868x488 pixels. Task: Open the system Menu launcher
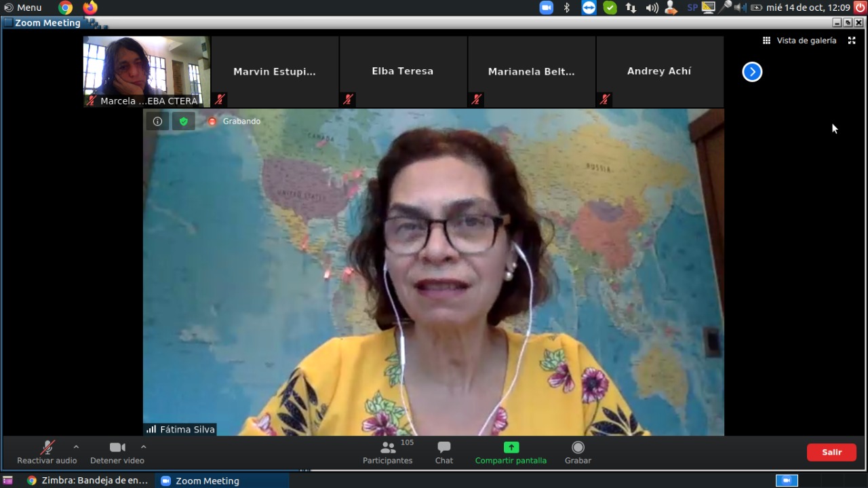22,7
